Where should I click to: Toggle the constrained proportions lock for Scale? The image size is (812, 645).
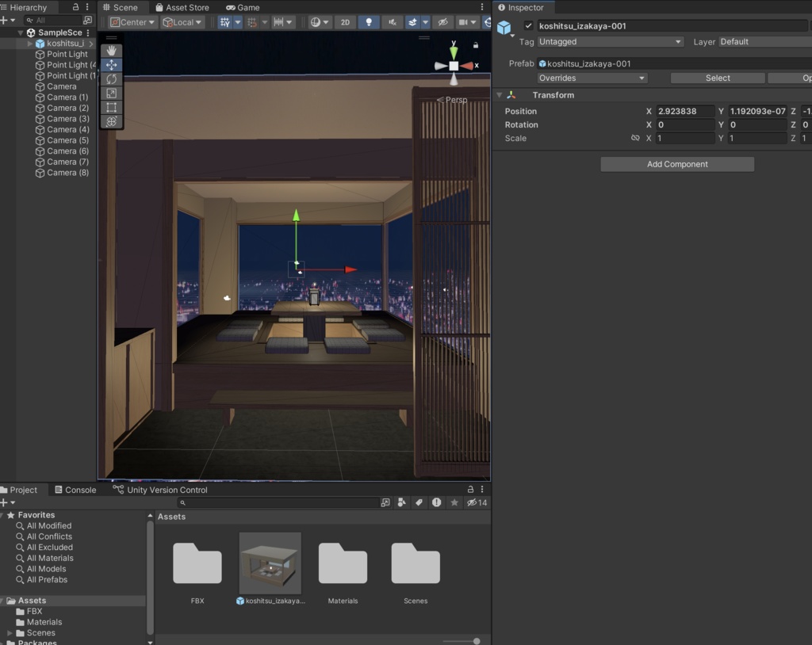pyautogui.click(x=635, y=138)
